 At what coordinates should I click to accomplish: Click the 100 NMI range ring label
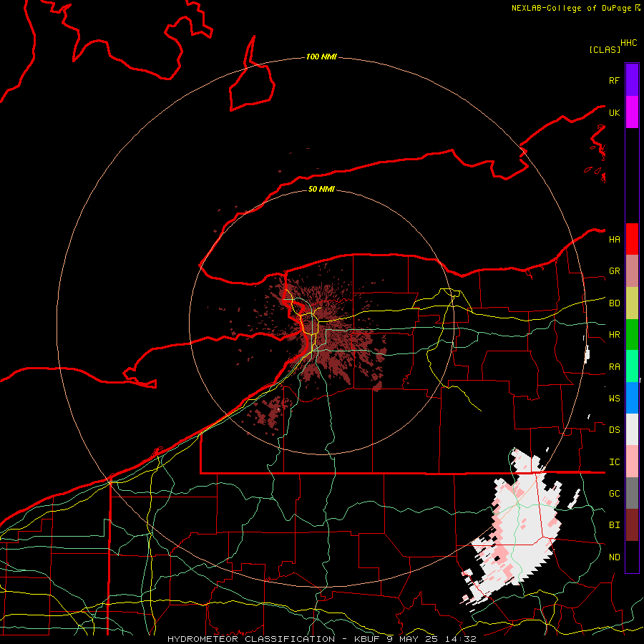point(321,57)
